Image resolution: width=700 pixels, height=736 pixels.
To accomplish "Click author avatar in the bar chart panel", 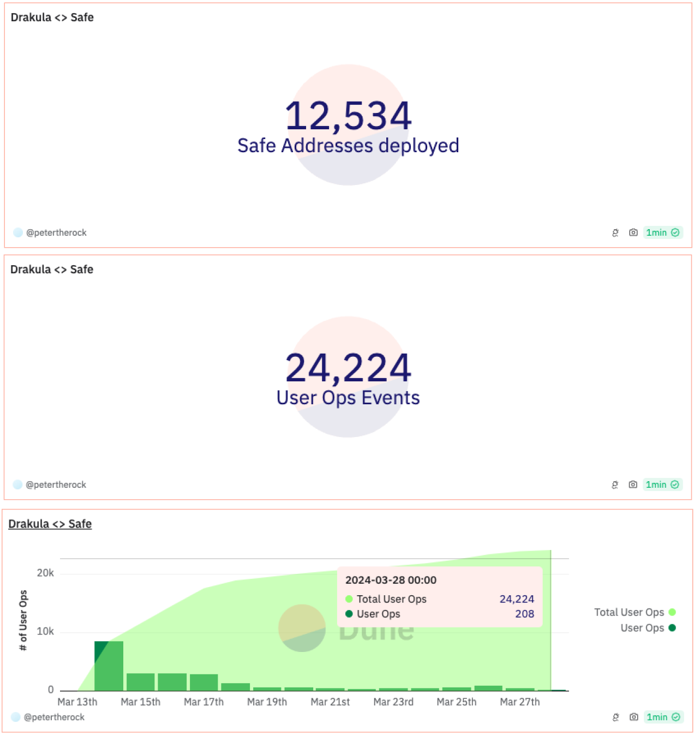I will [x=16, y=717].
